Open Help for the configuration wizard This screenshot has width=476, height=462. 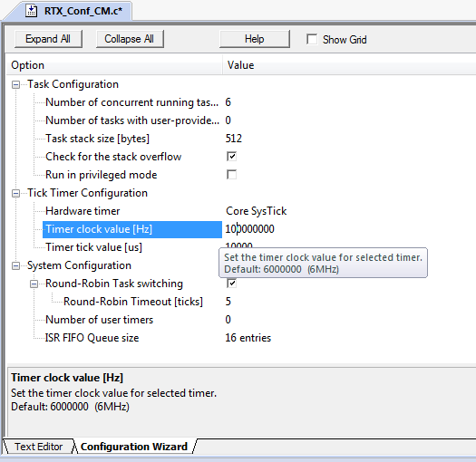click(x=255, y=39)
